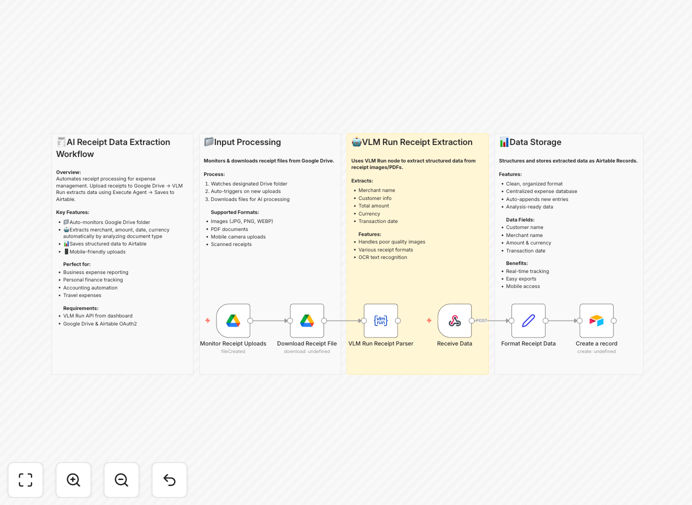Image resolution: width=692 pixels, height=505 pixels.
Task: Select the Receive Data webhook node
Action: [x=455, y=320]
